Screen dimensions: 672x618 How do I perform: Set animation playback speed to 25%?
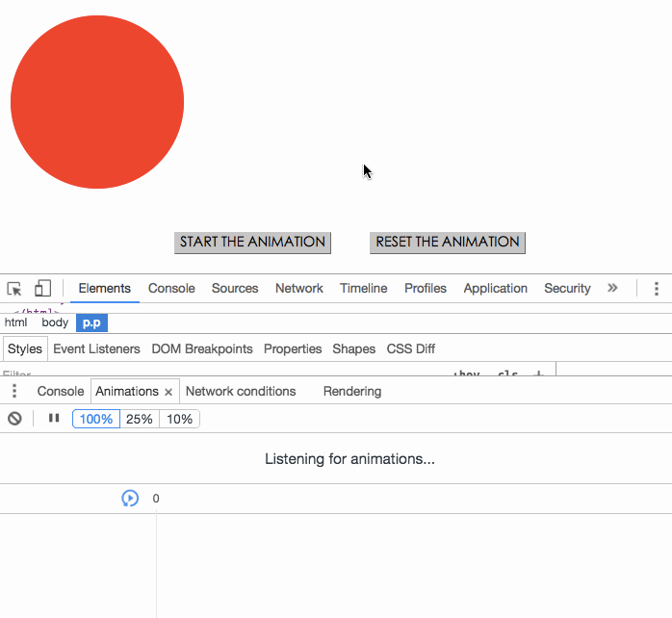(x=140, y=419)
